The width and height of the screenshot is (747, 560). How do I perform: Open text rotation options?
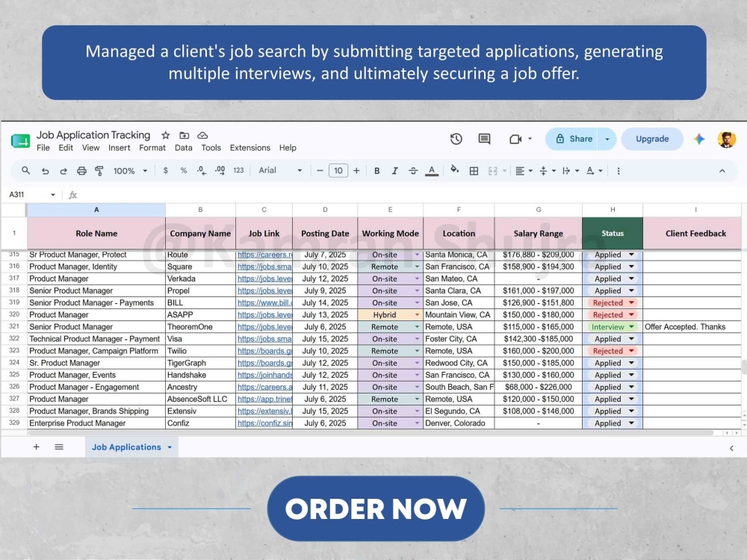(x=594, y=170)
